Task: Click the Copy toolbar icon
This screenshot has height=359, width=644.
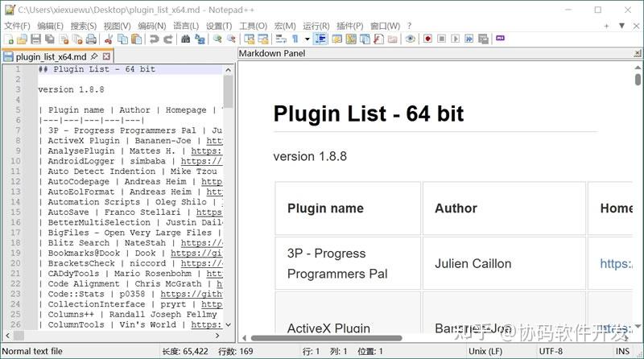Action: click(122, 39)
